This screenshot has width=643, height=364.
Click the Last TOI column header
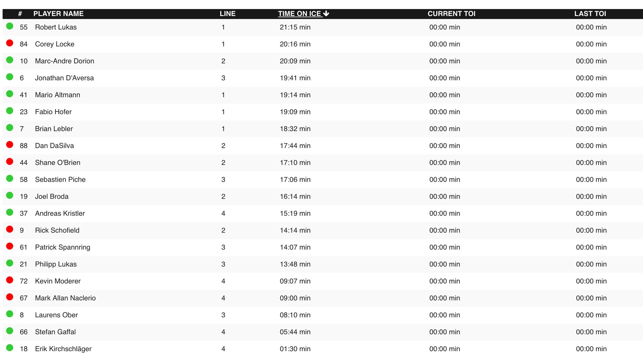[590, 13]
